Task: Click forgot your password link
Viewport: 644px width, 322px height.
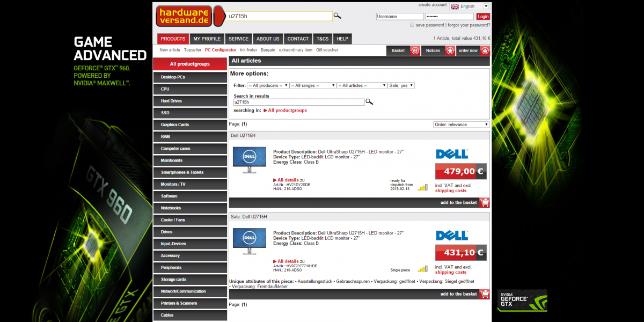Action: [x=469, y=25]
